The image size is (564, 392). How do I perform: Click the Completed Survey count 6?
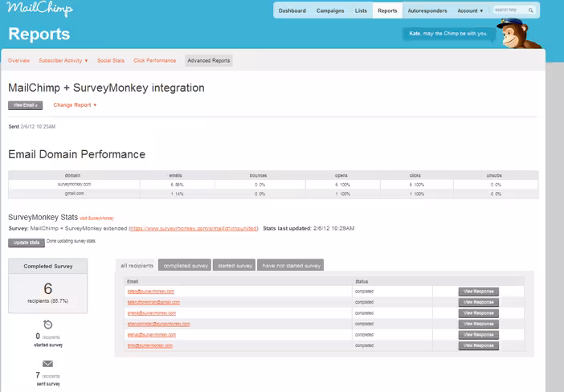pyautogui.click(x=48, y=288)
